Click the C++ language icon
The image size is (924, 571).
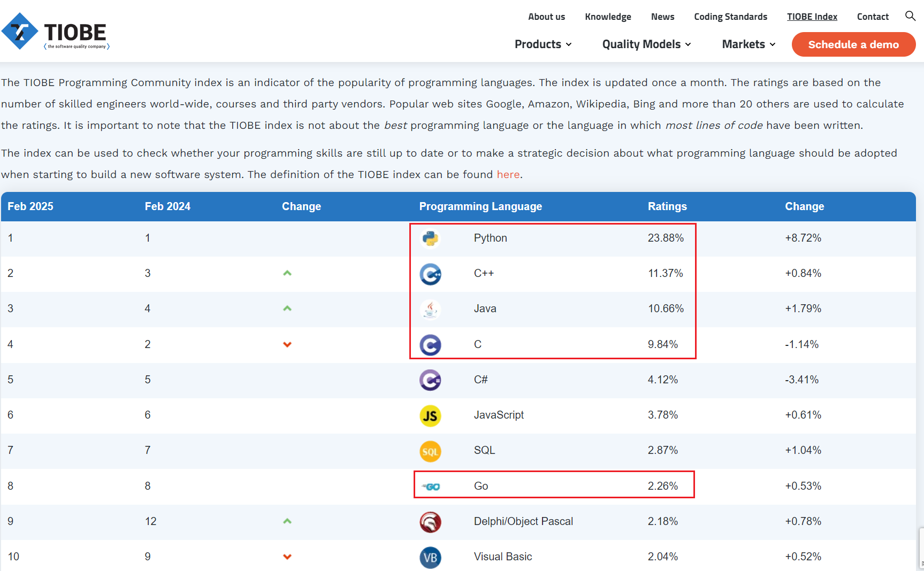coord(430,274)
